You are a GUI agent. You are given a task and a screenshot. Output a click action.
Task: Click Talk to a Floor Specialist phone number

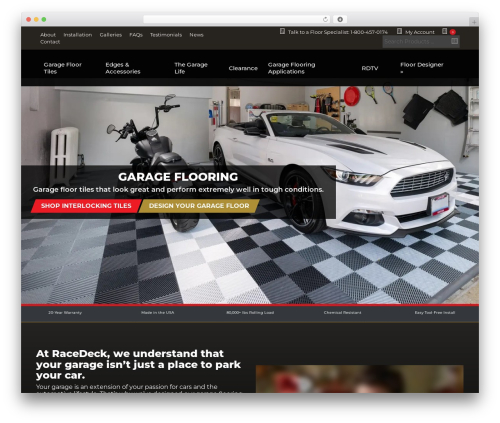click(338, 32)
